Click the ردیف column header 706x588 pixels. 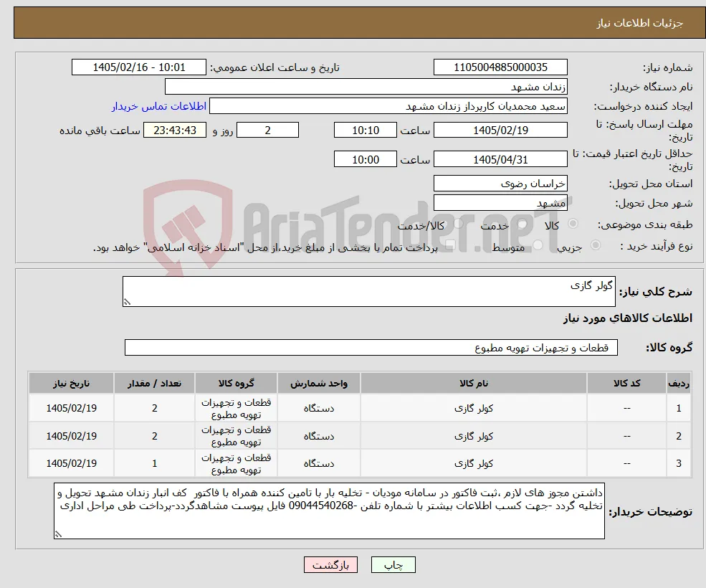(679, 384)
